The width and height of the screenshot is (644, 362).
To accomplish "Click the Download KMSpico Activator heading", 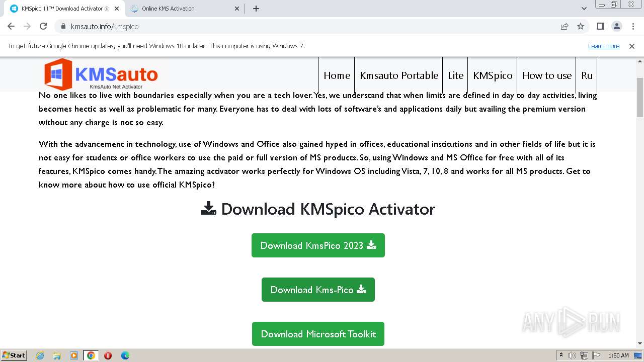I will [318, 209].
